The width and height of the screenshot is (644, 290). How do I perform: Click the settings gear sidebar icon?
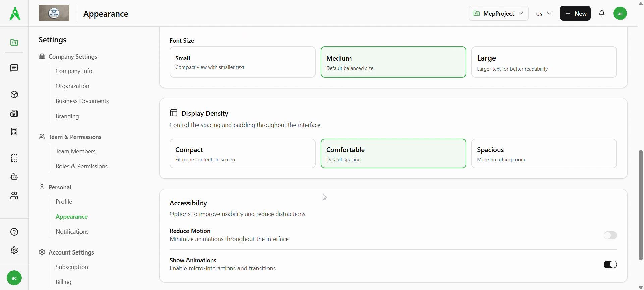click(14, 250)
